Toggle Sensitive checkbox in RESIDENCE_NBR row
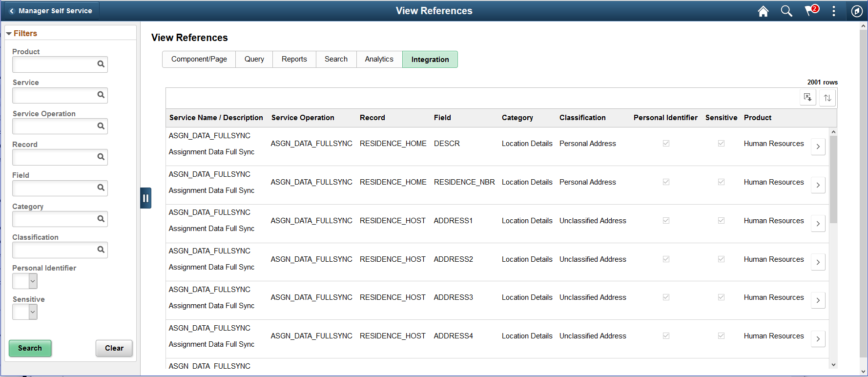 [721, 182]
